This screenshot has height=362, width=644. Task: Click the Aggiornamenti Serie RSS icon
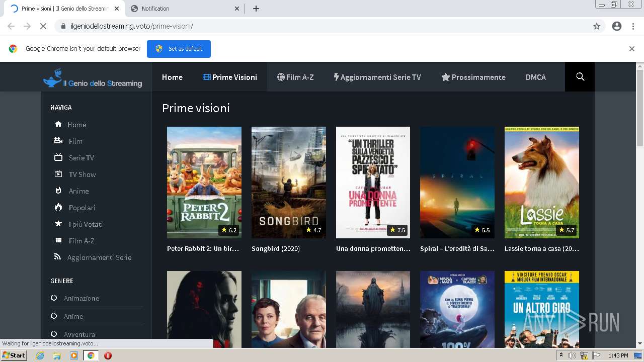coord(58,257)
